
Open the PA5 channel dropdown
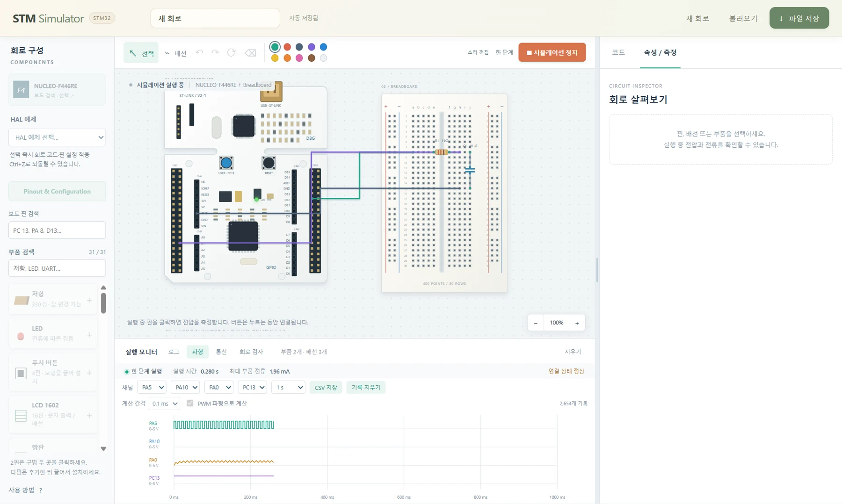(x=152, y=388)
